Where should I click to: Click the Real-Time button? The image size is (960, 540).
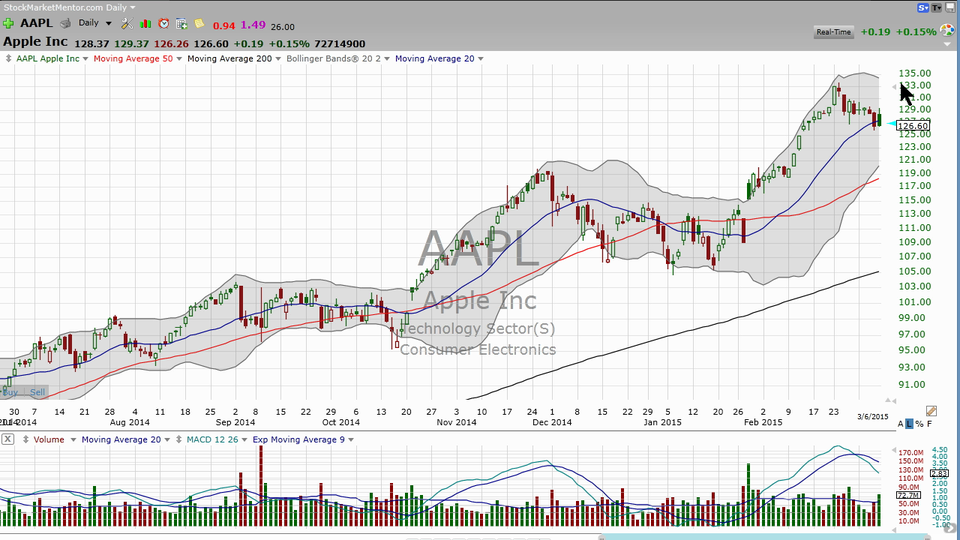pyautogui.click(x=833, y=32)
